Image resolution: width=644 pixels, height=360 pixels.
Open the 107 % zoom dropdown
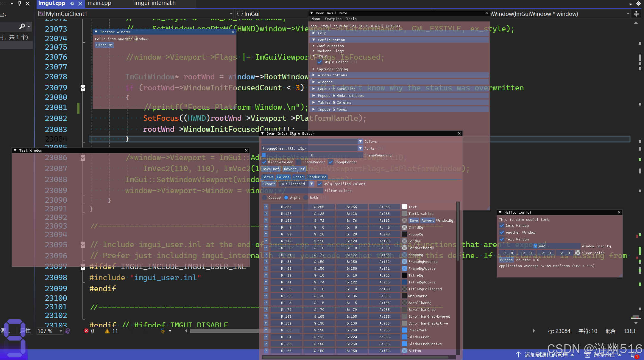click(61, 331)
